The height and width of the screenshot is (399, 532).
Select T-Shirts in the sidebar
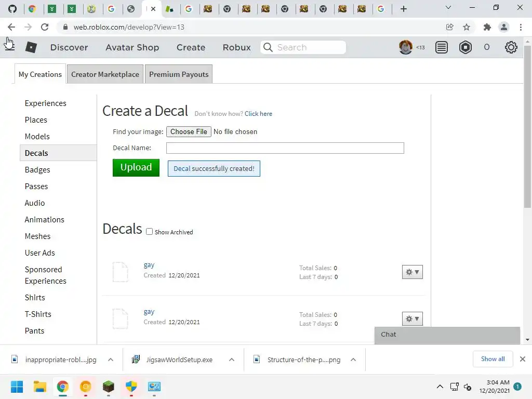point(38,314)
